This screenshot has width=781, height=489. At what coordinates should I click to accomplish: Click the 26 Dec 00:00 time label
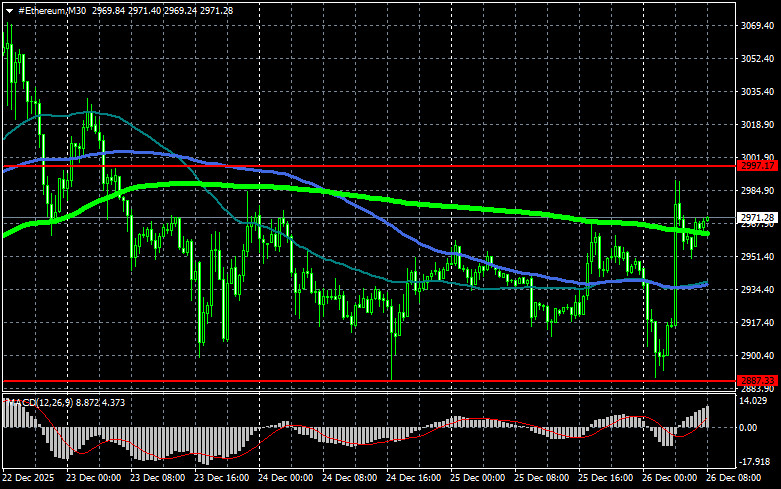(x=669, y=478)
